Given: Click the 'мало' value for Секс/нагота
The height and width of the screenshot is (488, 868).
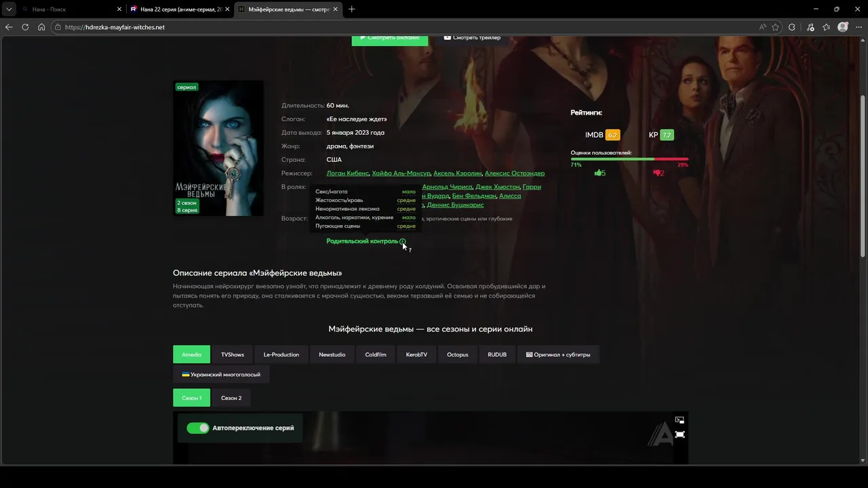Looking at the screenshot, I should pyautogui.click(x=409, y=192).
